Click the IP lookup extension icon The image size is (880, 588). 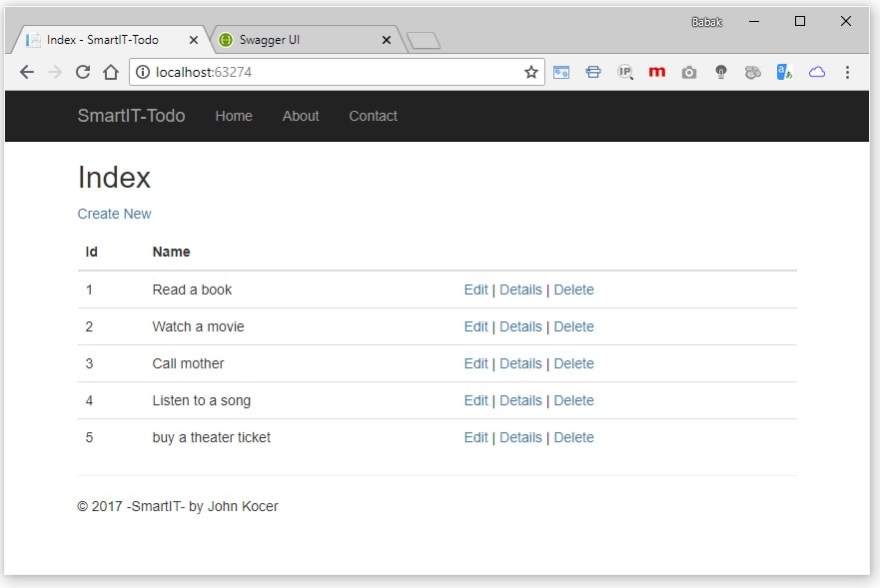[624, 72]
